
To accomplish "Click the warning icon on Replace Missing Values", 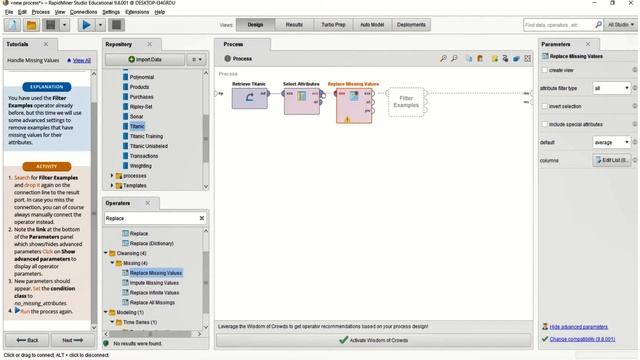I will [x=347, y=120].
